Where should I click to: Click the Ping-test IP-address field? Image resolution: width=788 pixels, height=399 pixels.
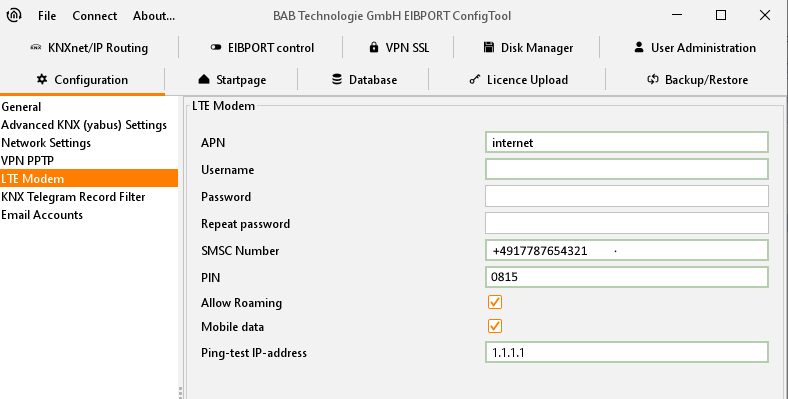pyautogui.click(x=627, y=352)
